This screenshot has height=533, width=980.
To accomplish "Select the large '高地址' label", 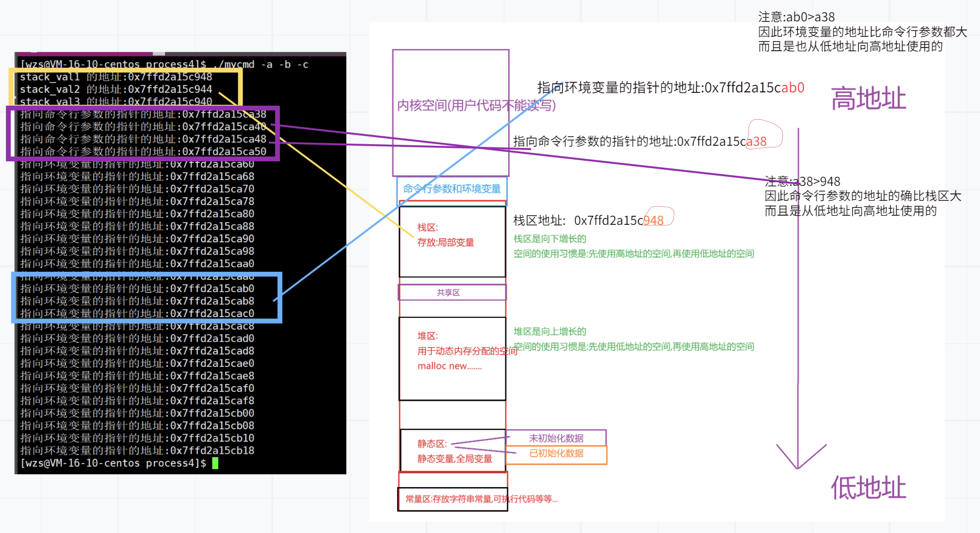I will pyautogui.click(x=869, y=99).
